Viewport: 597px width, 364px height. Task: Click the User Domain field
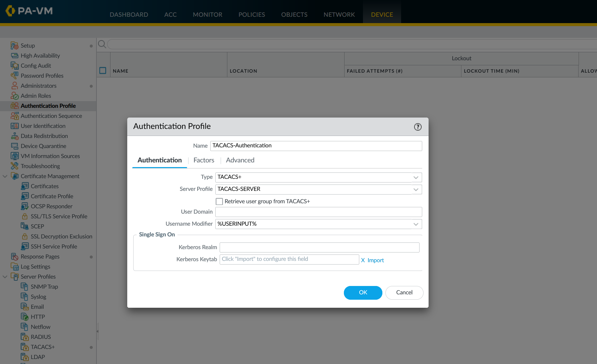coord(318,212)
